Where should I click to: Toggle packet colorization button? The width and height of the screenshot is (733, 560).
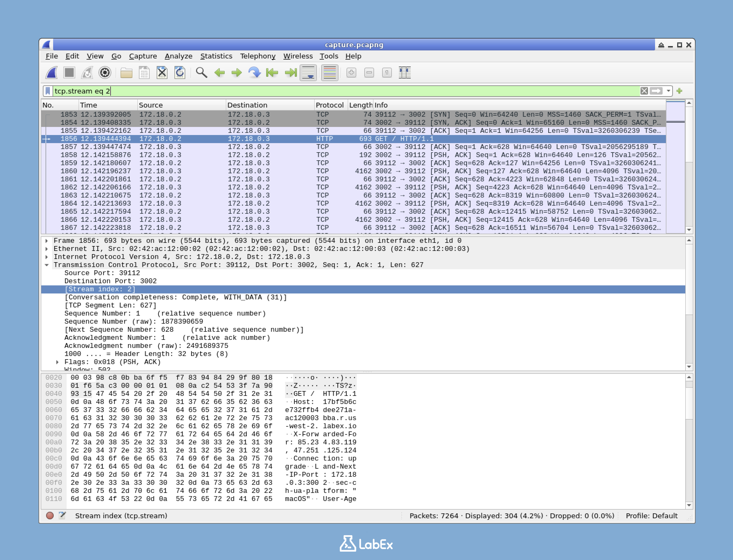330,73
